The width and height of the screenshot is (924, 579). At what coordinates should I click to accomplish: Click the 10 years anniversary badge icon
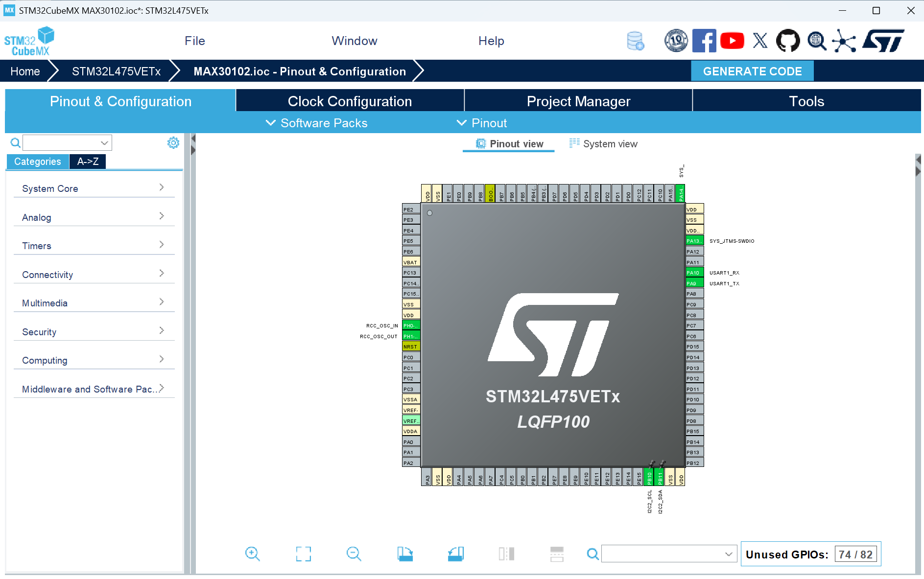[676, 41]
